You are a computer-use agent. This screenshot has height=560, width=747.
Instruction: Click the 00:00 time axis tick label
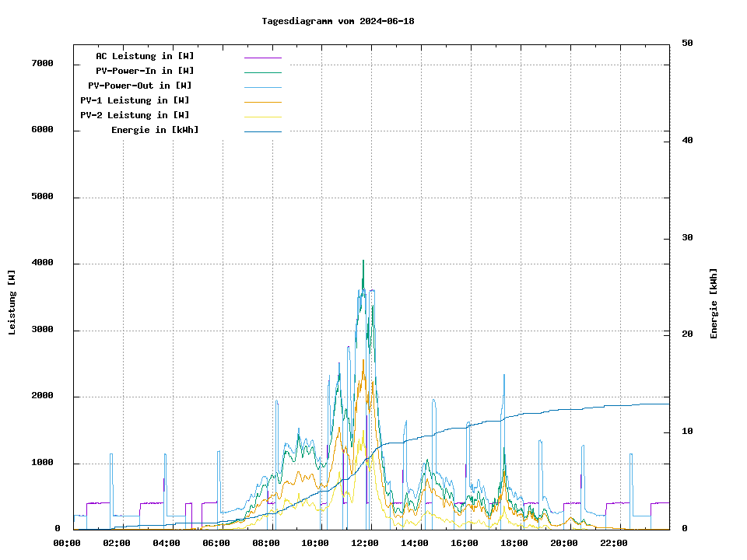click(66, 543)
